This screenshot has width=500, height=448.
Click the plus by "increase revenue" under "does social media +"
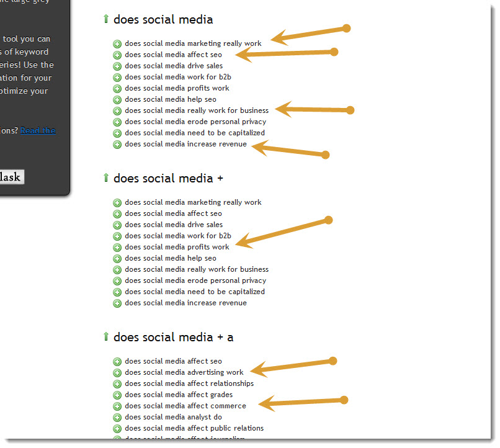[x=117, y=303]
